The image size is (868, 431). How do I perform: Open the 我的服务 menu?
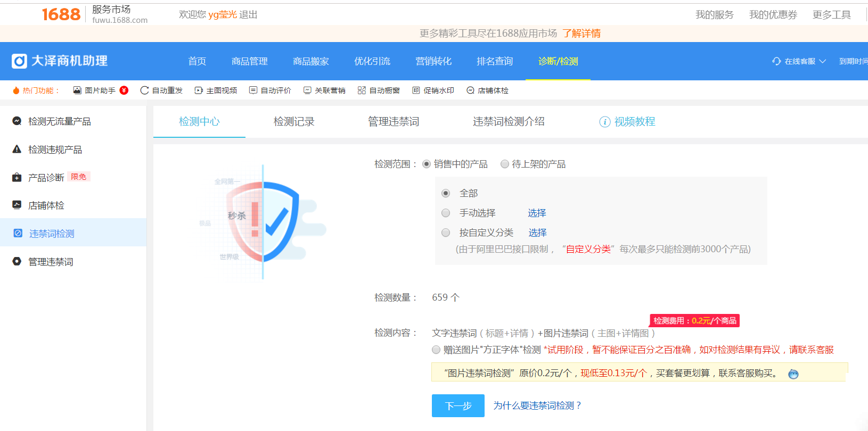tap(714, 15)
